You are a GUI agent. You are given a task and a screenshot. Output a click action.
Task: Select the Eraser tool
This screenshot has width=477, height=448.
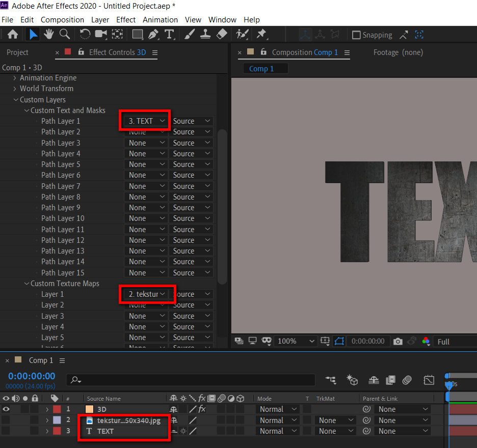pyautogui.click(x=222, y=35)
